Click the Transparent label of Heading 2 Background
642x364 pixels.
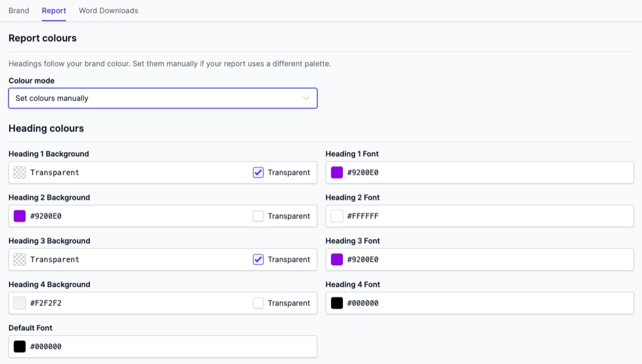pos(289,216)
